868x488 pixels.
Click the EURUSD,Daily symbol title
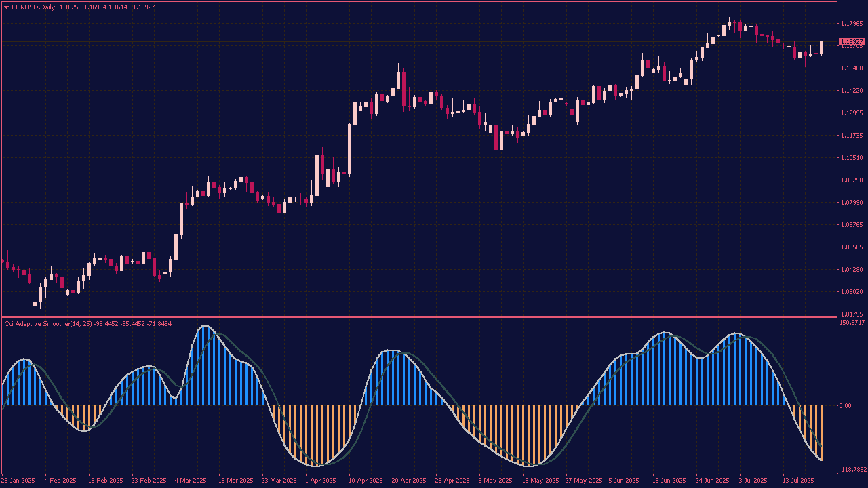click(x=33, y=7)
